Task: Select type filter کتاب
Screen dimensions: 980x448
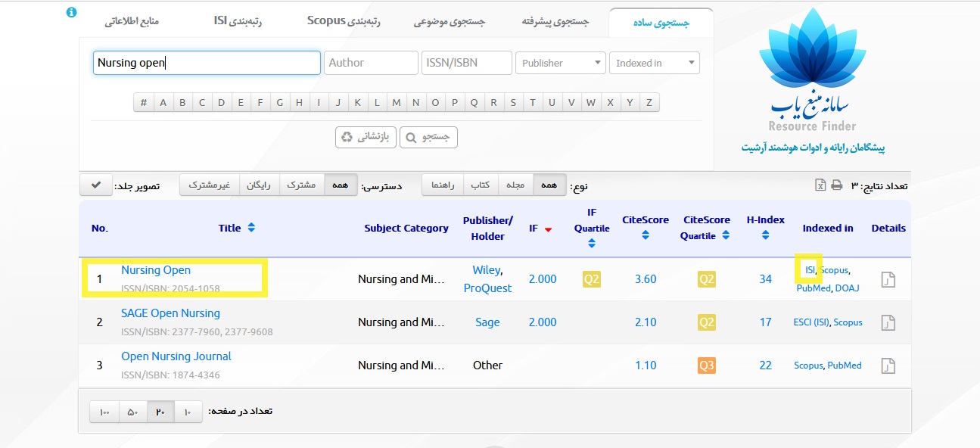Action: tap(480, 185)
